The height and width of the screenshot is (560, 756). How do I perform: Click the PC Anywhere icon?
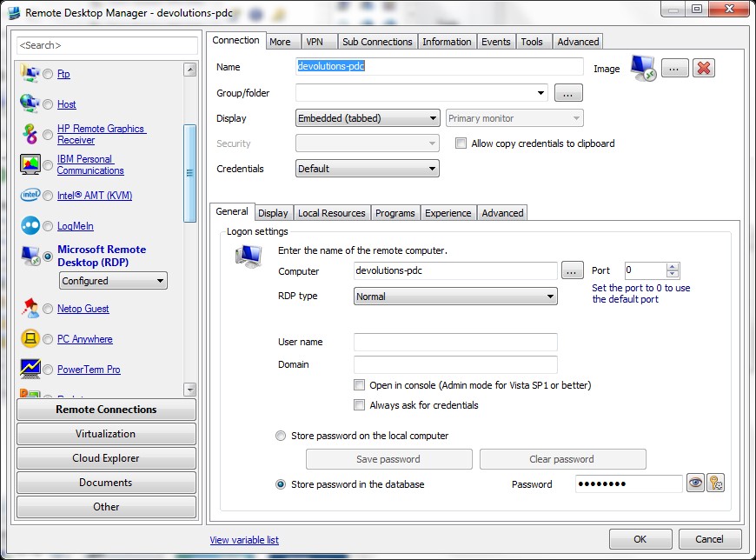coord(30,339)
